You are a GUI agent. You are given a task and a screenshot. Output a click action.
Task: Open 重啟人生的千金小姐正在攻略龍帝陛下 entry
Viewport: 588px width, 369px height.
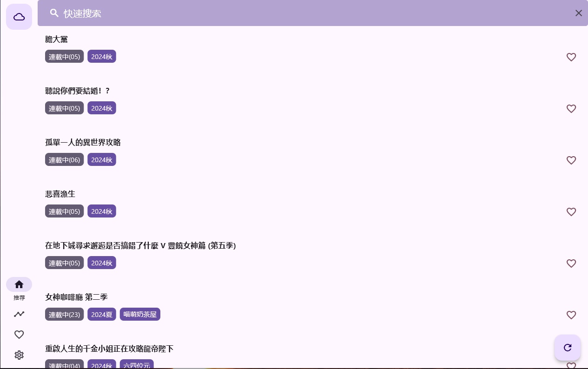[109, 349]
